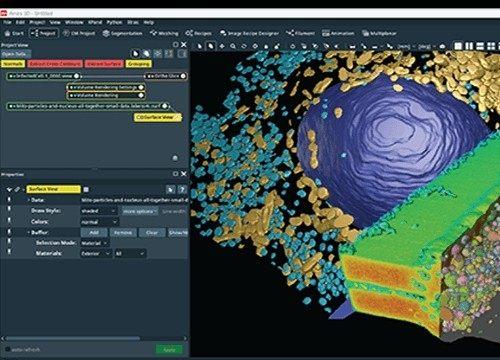The height and width of the screenshot is (360, 500).
Task: Open the Window menu
Action: point(74,22)
